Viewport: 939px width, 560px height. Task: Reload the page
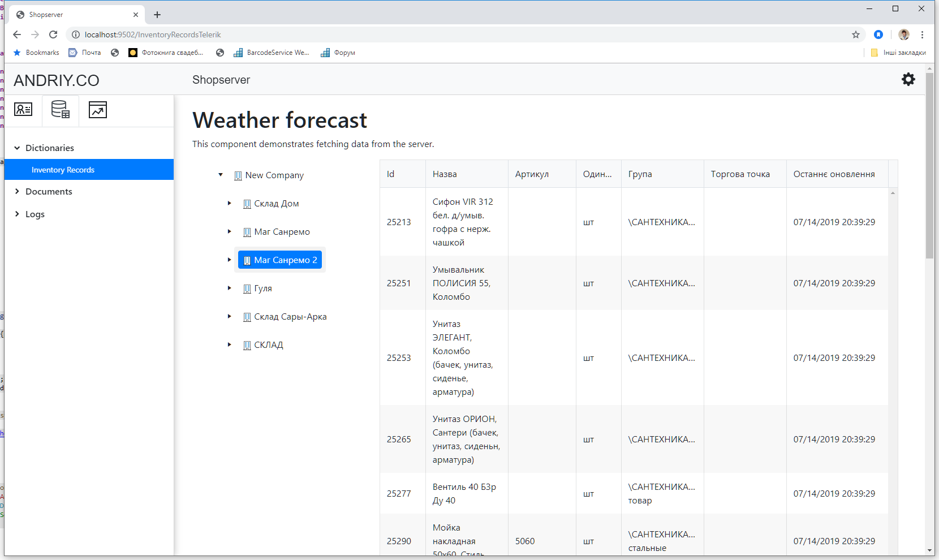coord(53,35)
